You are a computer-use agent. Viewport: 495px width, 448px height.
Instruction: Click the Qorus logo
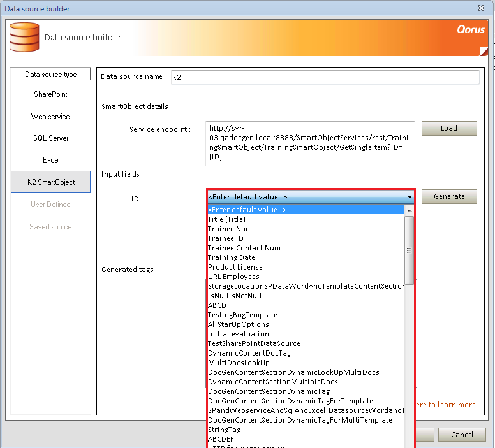470,30
